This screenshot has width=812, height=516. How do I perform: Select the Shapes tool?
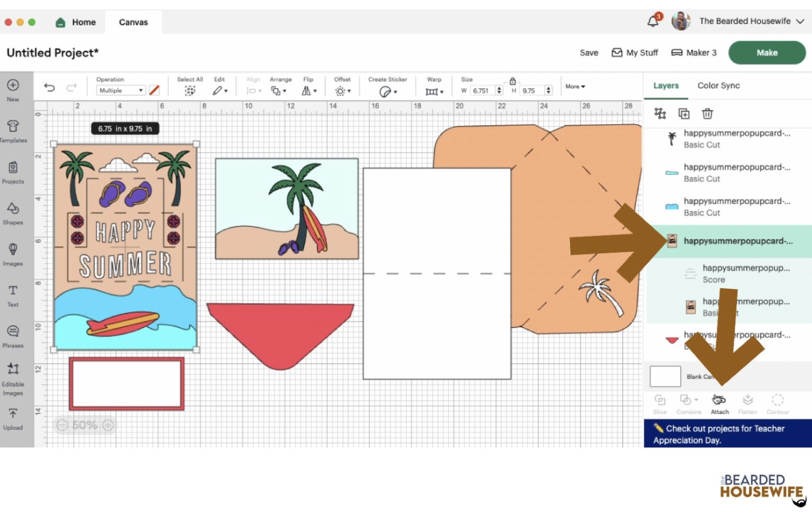[13, 213]
